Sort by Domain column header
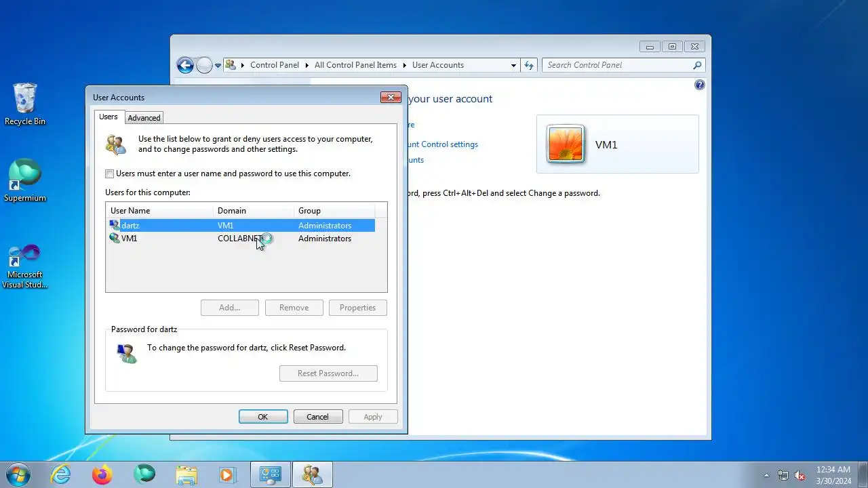The width and height of the screenshot is (868, 488). (254, 211)
